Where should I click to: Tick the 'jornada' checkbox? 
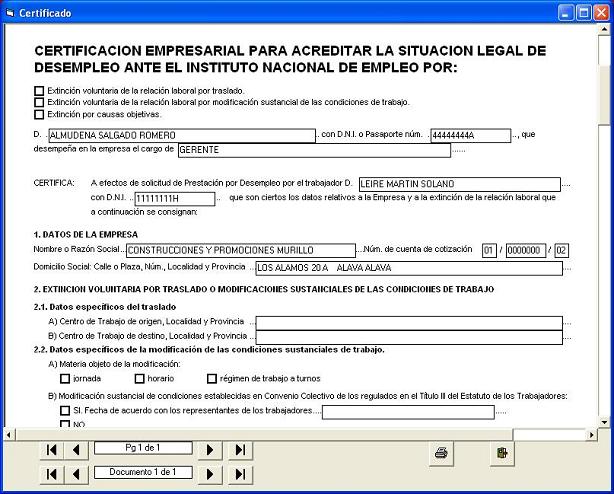[x=65, y=379]
